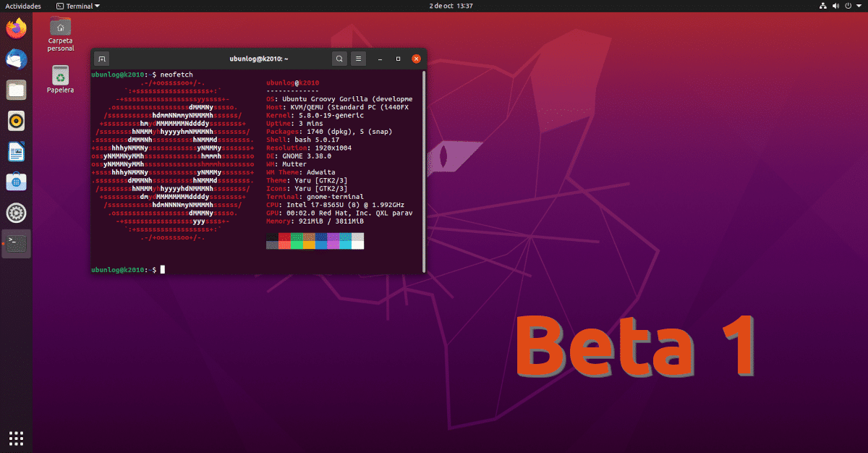This screenshot has width=868, height=453.
Task: Open a new tab in terminal window
Action: click(x=103, y=59)
